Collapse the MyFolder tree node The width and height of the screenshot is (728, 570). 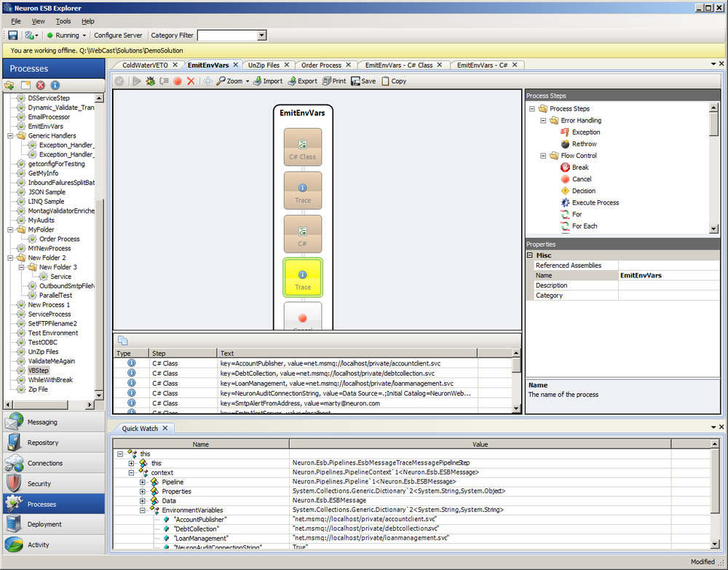pos(10,230)
